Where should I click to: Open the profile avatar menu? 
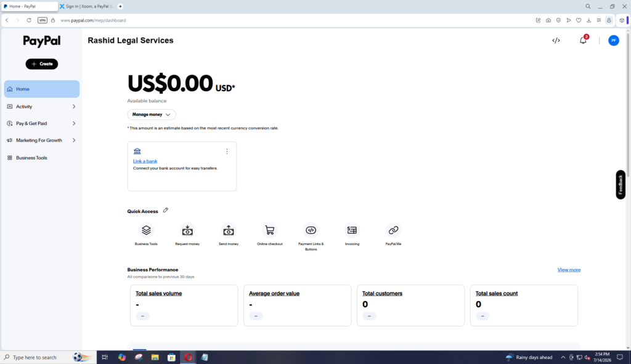pyautogui.click(x=613, y=40)
